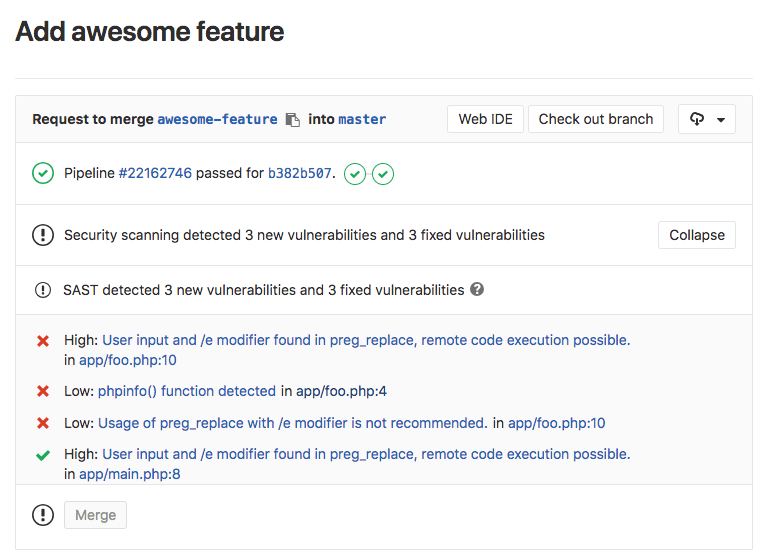Viewport: 767px width, 560px height.
Task: Click the security scanning warning icon
Action: pos(43,235)
